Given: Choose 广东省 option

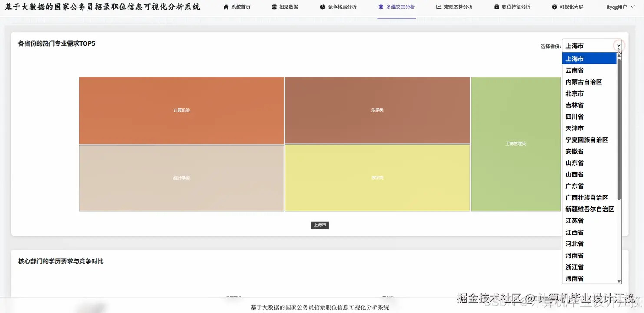Looking at the screenshot, I should pyautogui.click(x=589, y=186).
